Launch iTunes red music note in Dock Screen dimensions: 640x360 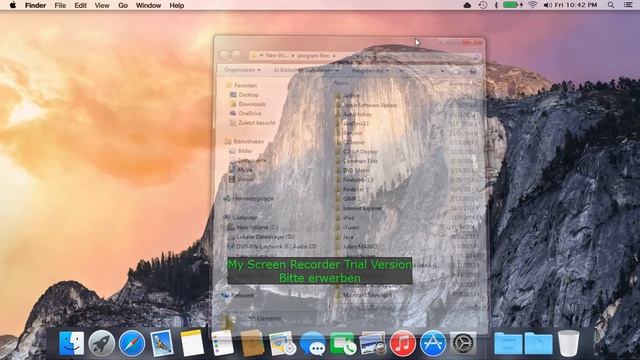(x=402, y=343)
